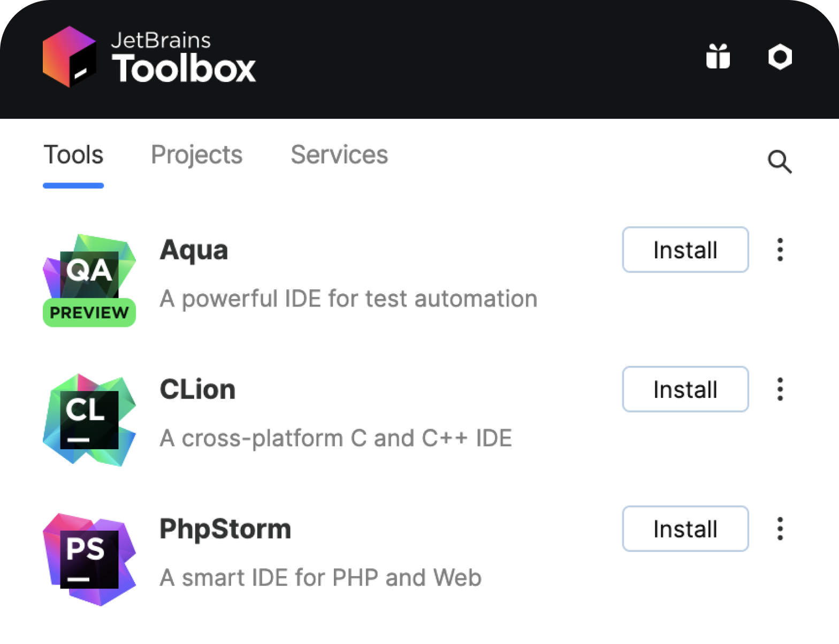Open the JetBrains Toolbox settings gear
Viewport: 839px width, 644px height.
780,56
